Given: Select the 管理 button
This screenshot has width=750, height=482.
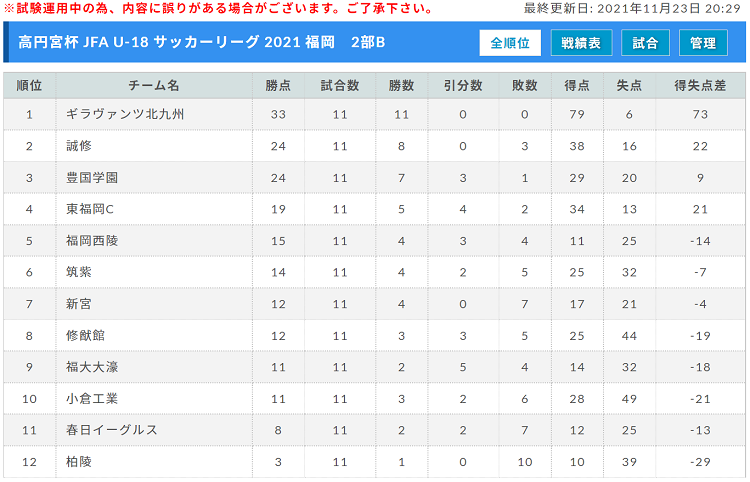Looking at the screenshot, I should click(703, 43).
